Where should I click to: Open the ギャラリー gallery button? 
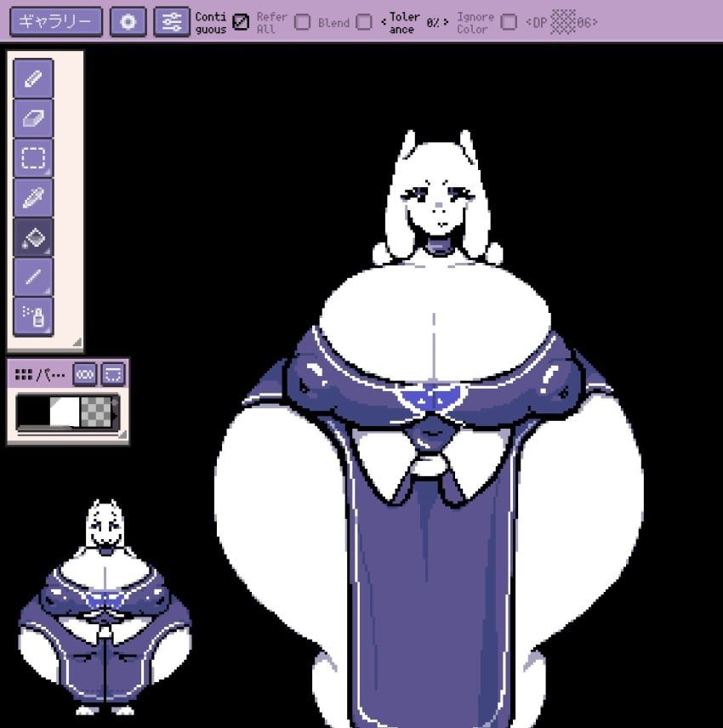tap(56, 22)
